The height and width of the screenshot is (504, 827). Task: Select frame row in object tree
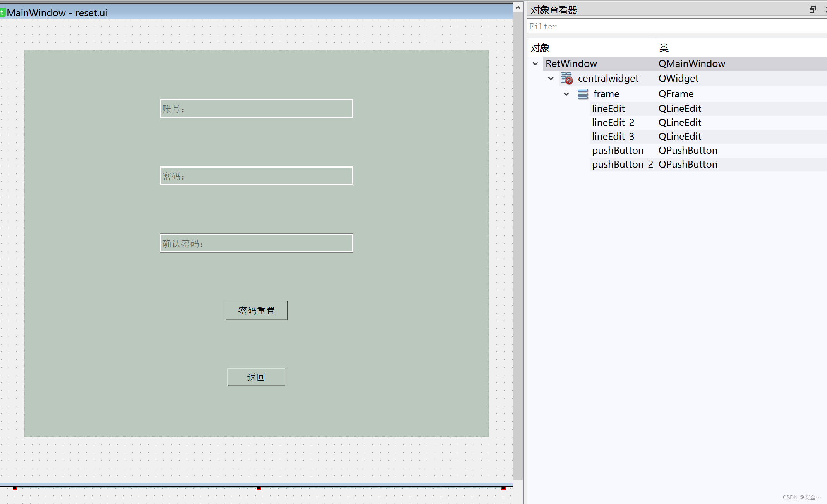tap(606, 94)
